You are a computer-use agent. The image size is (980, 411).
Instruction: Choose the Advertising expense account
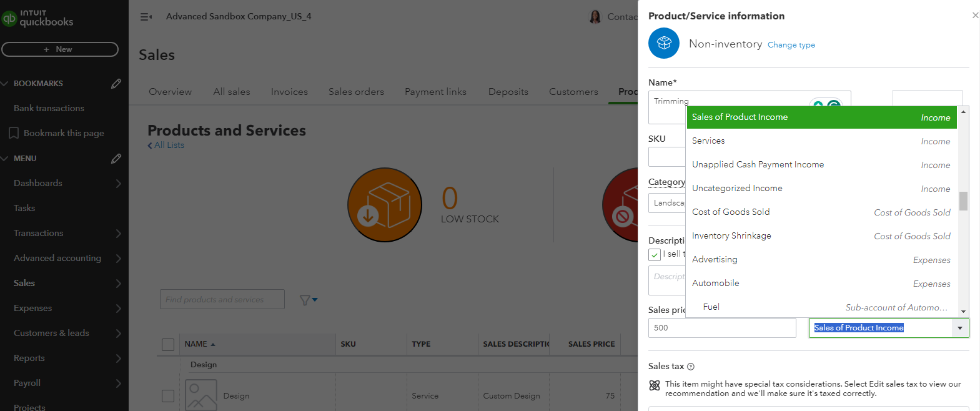(x=821, y=260)
